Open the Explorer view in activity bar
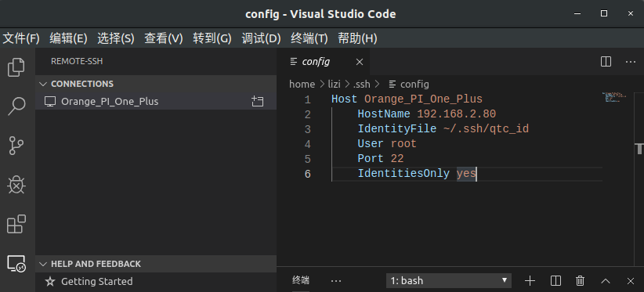Screen dimensions: 644x292 click(x=16, y=67)
